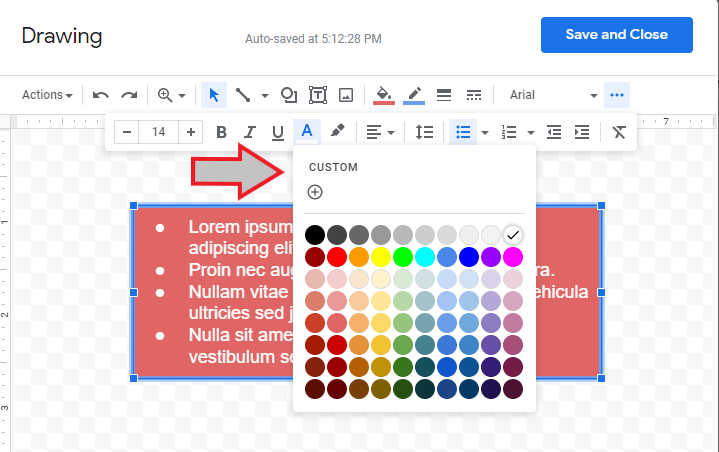The width and height of the screenshot is (719, 452).
Task: Click Save and Close button
Action: (x=617, y=35)
